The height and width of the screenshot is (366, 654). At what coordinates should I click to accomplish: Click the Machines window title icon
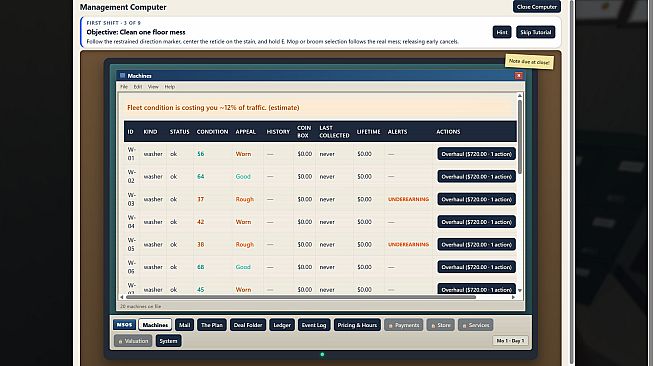[122, 75]
